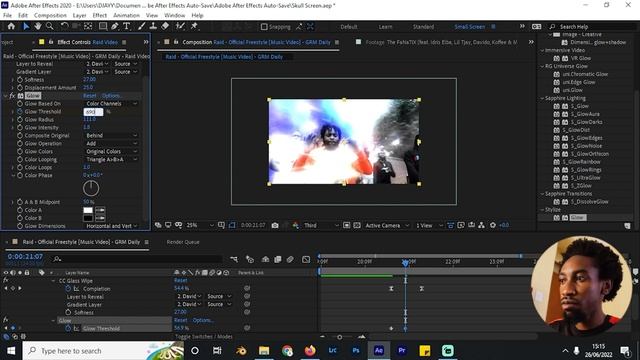Select the Puppet Pin tool
The height and width of the screenshot is (360, 640).
pyautogui.click(x=194, y=27)
